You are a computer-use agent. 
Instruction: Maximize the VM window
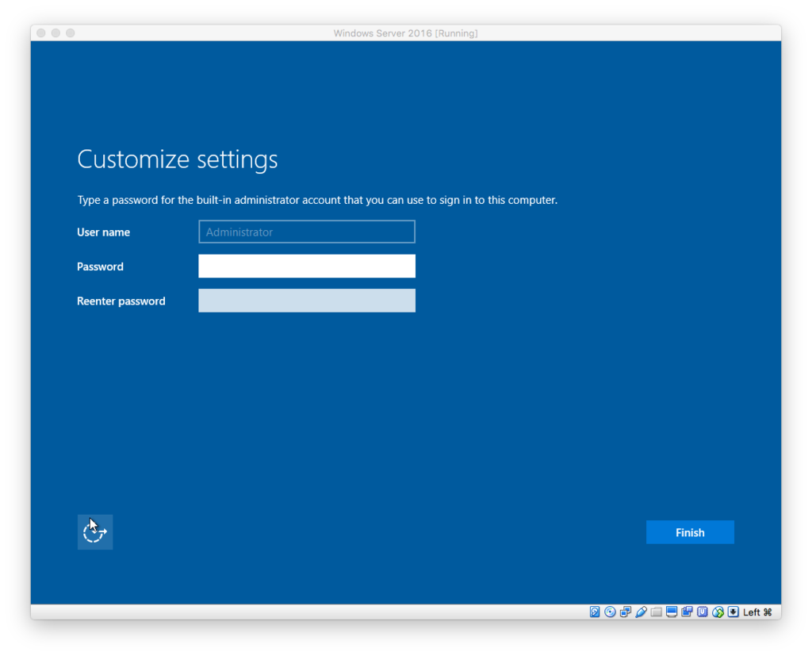71,33
